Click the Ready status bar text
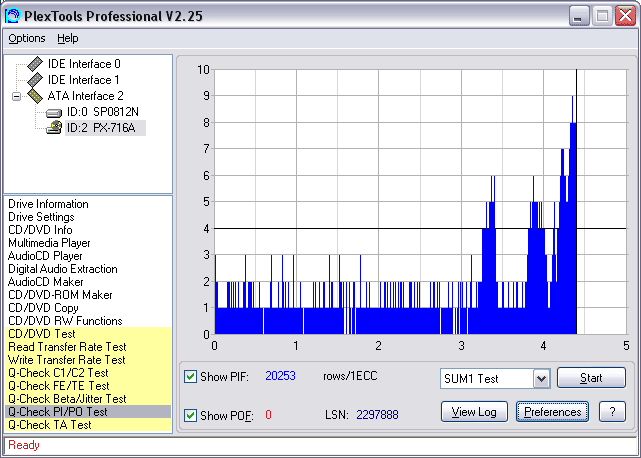The image size is (641, 458). coord(24,445)
